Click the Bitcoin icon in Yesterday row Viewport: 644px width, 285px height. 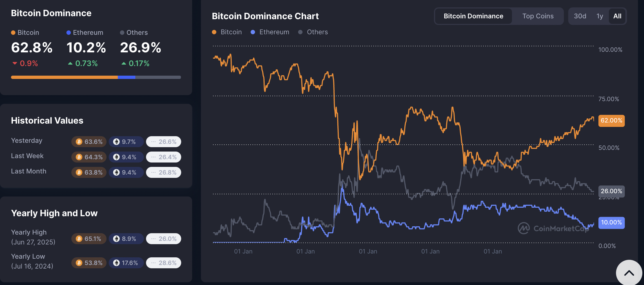click(79, 142)
